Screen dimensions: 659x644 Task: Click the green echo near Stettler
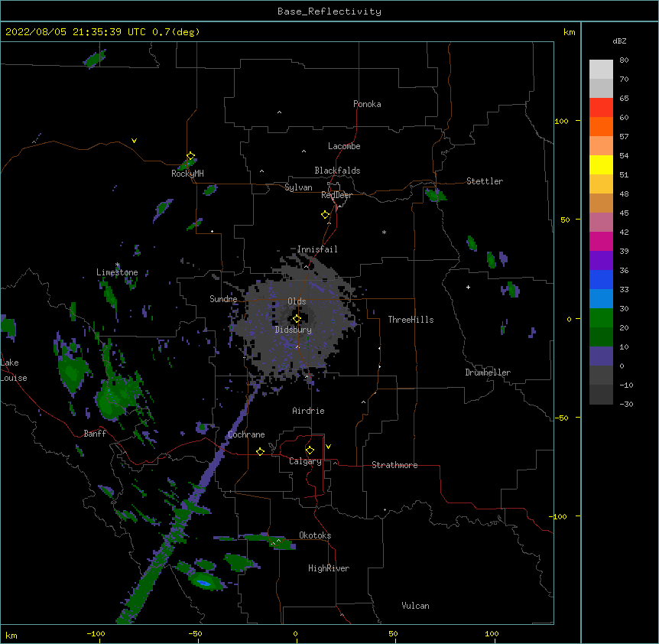click(x=435, y=195)
